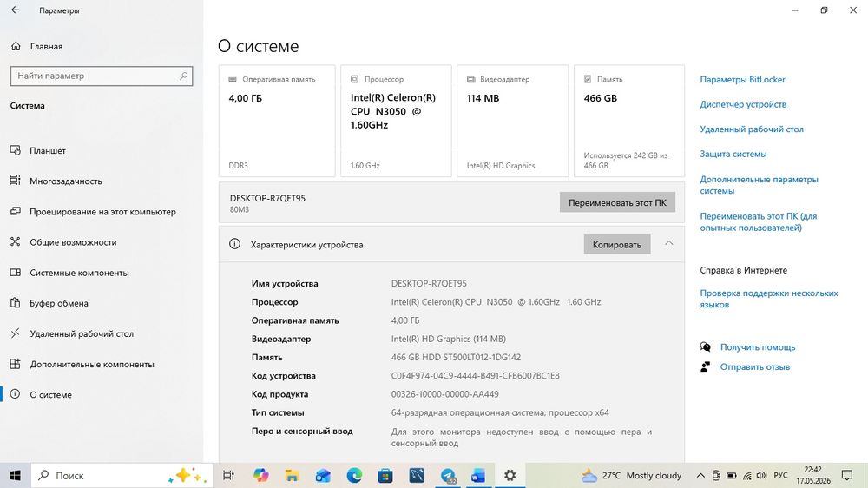Image resolution: width=868 pixels, height=488 pixels.
Task: Click the Оперативная память 4,00 ГБ card
Action: pos(277,121)
